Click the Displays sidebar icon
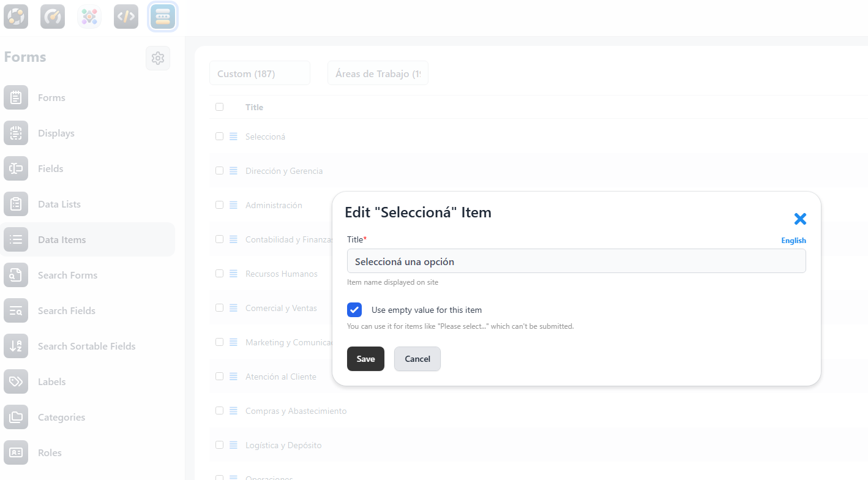Image resolution: width=868 pixels, height=480 pixels. coord(16,133)
